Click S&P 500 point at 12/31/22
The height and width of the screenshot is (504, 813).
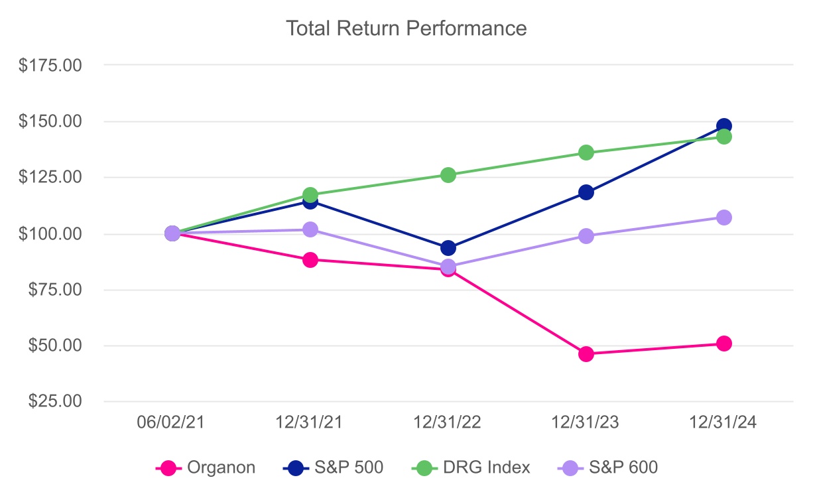click(448, 248)
